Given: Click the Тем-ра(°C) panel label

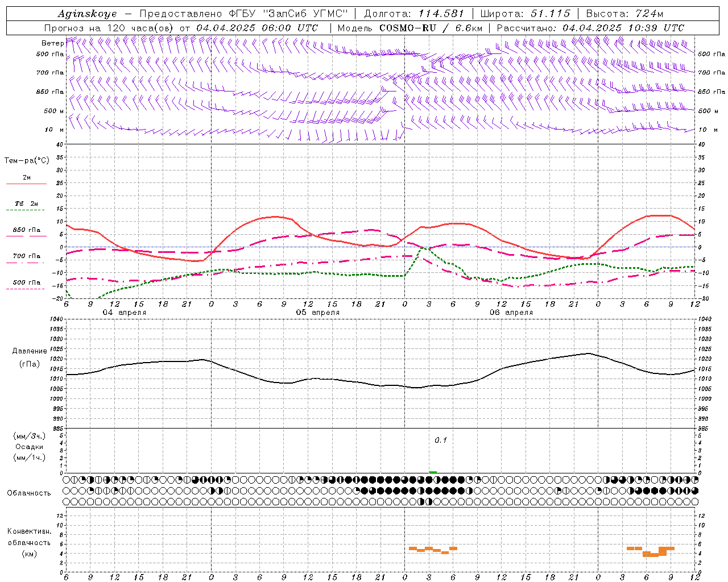Looking at the screenshot, I should 27,161.
